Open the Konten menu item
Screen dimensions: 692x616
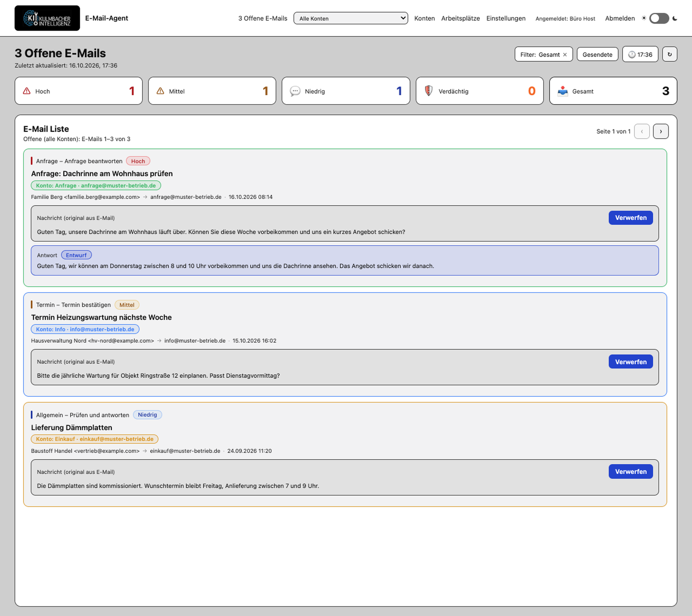(424, 18)
